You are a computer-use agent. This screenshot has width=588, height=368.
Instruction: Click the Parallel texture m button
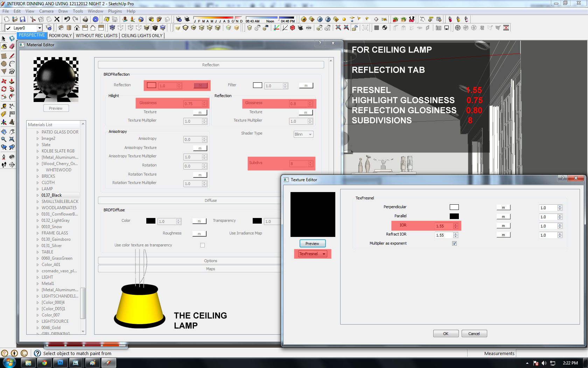coord(503,217)
